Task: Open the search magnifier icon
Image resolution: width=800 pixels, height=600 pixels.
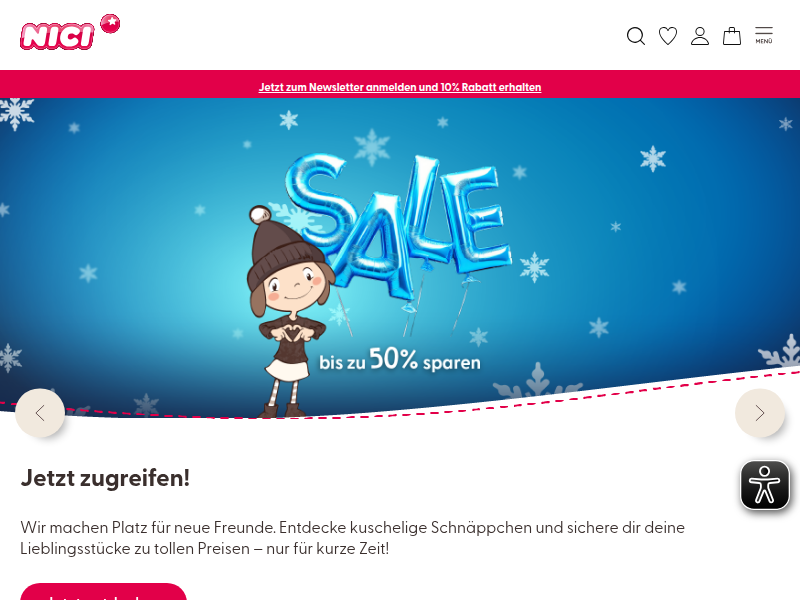Action: click(636, 36)
